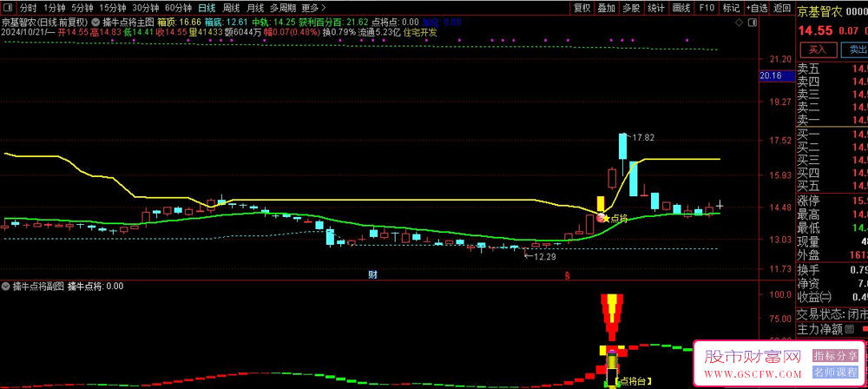Open the 主力净额 list icon
Image resolution: width=868 pixels, height=389 pixels.
tap(849, 329)
